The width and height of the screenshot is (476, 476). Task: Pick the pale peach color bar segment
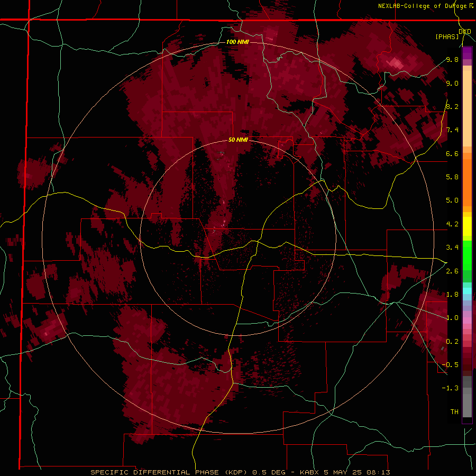click(x=467, y=108)
